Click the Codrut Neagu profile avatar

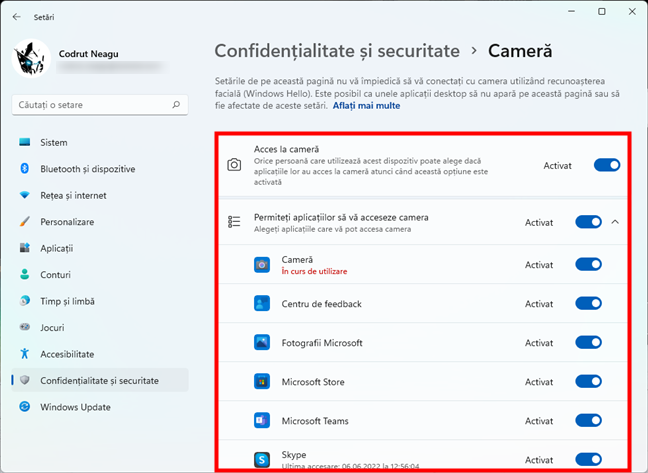click(31, 59)
